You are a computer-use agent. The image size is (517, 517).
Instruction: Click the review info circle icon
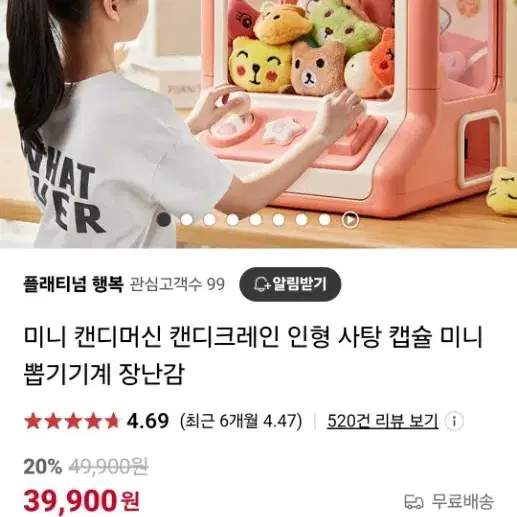454,421
